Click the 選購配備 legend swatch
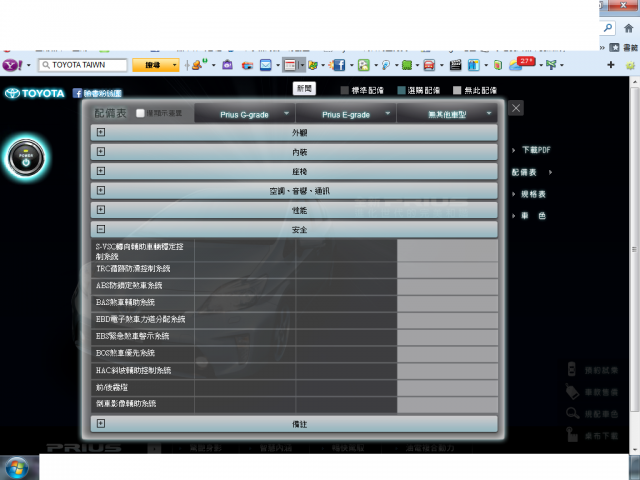The width and height of the screenshot is (640, 480). coord(401,90)
